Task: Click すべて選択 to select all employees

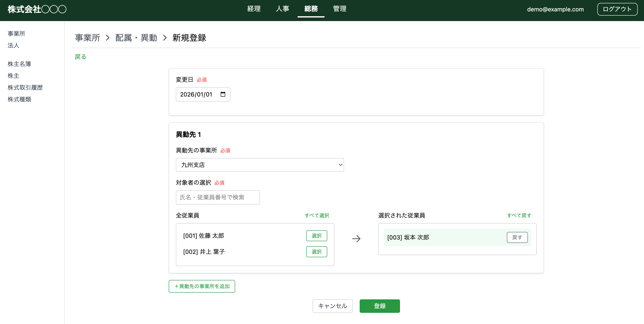Action: (x=317, y=215)
